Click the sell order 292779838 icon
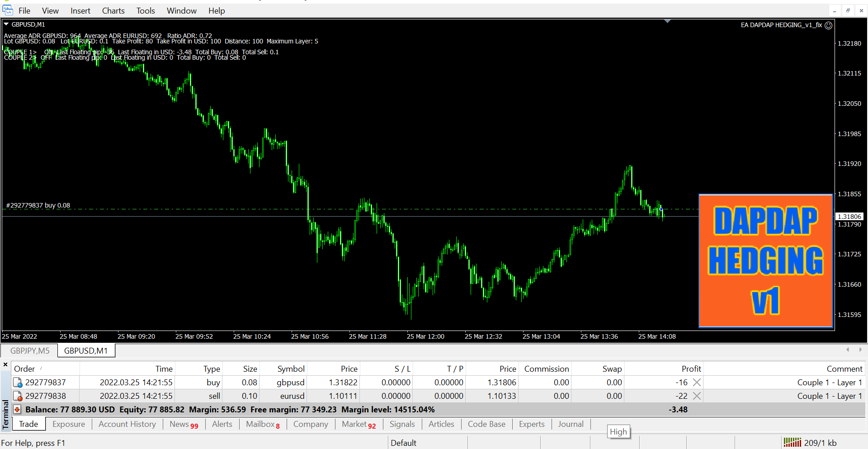Viewport: 868px width, 449px height. click(18, 396)
